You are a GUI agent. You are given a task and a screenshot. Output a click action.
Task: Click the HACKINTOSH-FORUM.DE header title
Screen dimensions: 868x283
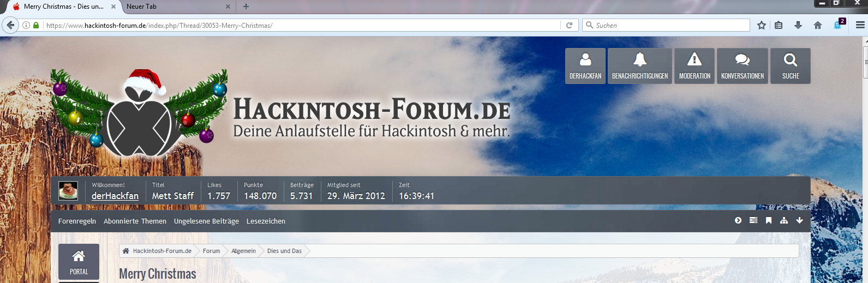point(372,109)
